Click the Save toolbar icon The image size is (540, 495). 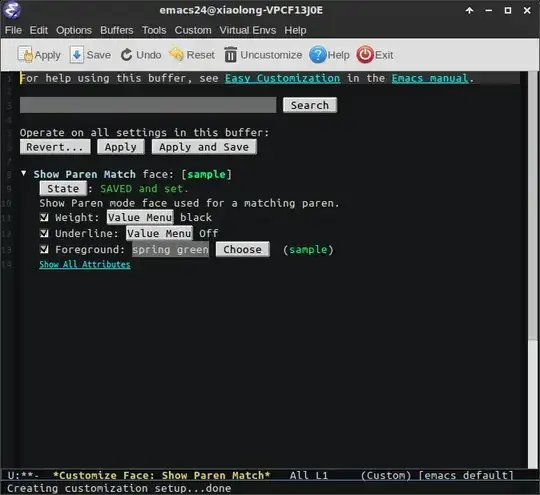76,55
